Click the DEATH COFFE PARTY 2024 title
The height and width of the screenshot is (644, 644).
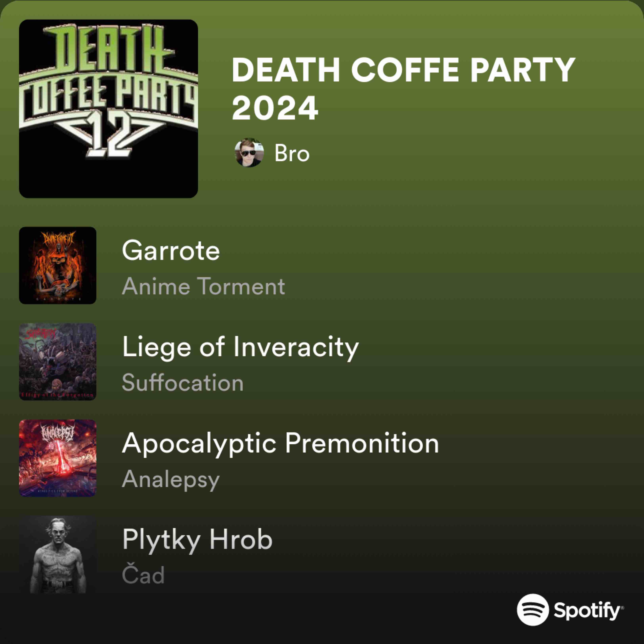click(404, 89)
